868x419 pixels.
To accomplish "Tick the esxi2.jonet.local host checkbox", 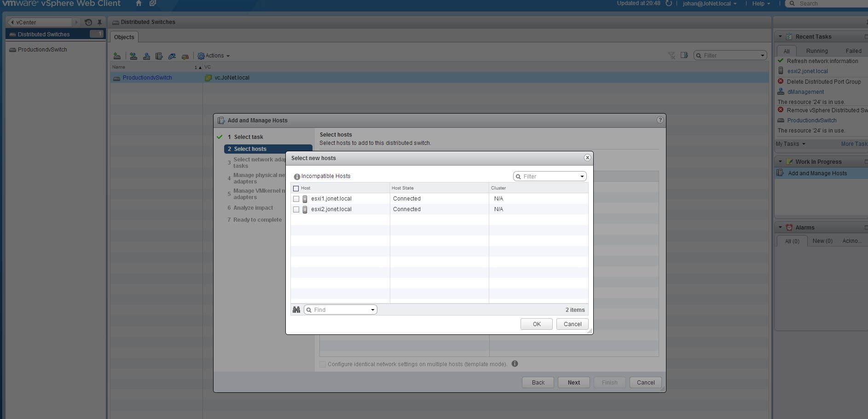I will (296, 209).
